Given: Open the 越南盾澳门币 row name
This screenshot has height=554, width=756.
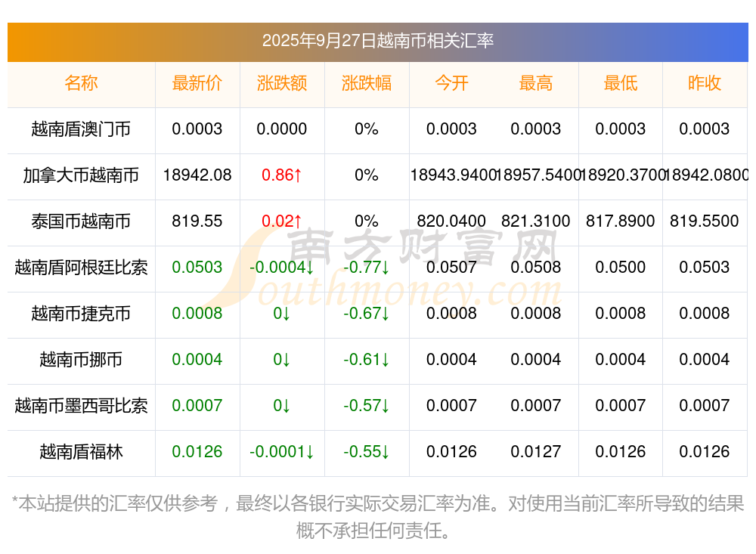Looking at the screenshot, I should coord(81,129).
